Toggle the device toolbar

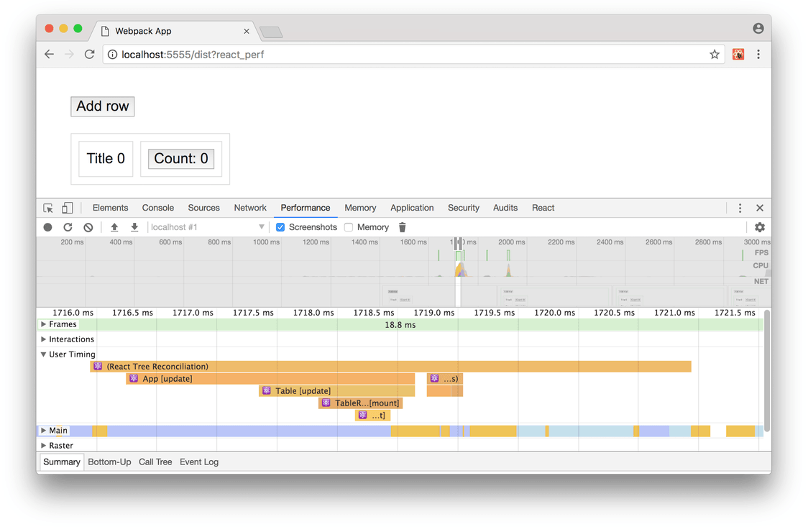pyautogui.click(x=67, y=207)
